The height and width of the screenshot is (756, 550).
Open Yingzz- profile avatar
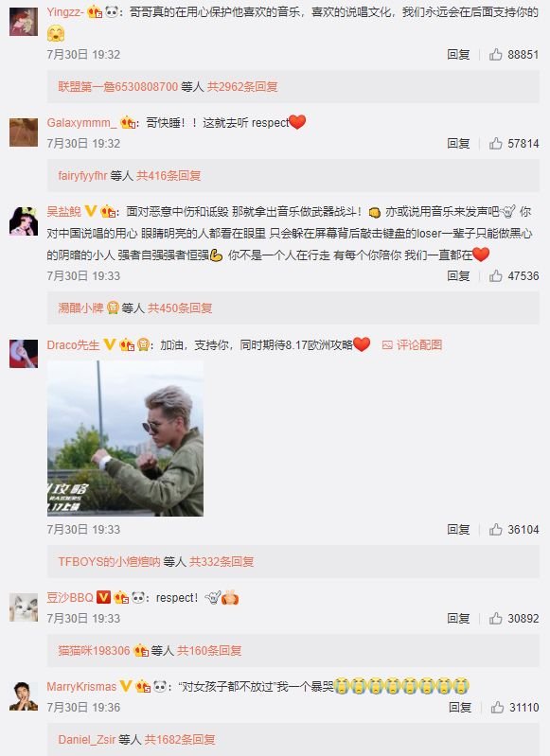tap(24, 22)
